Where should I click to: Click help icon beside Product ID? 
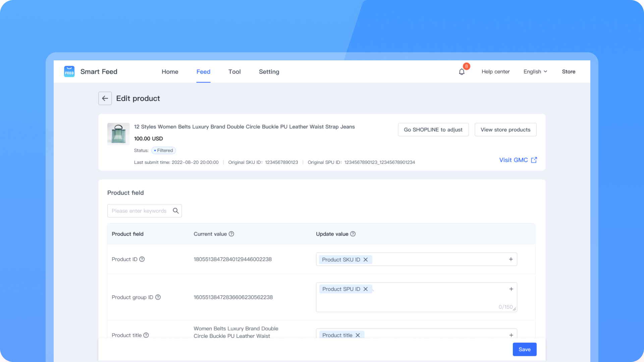142,259
